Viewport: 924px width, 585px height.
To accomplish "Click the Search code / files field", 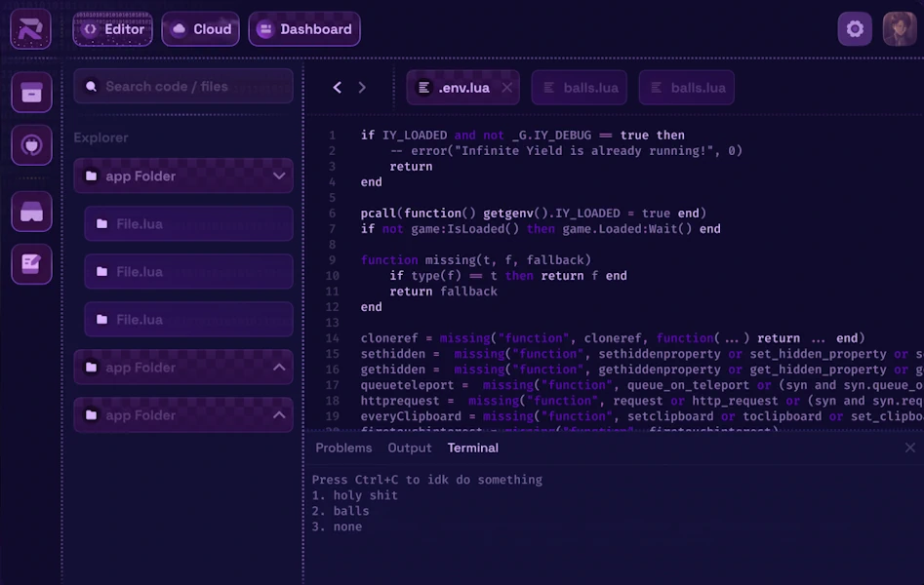I will coord(183,87).
